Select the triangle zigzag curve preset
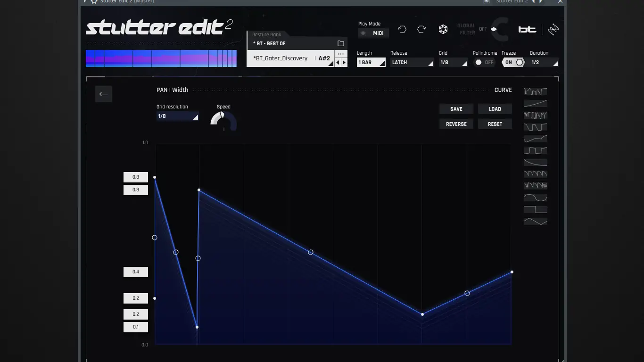 [x=536, y=221]
